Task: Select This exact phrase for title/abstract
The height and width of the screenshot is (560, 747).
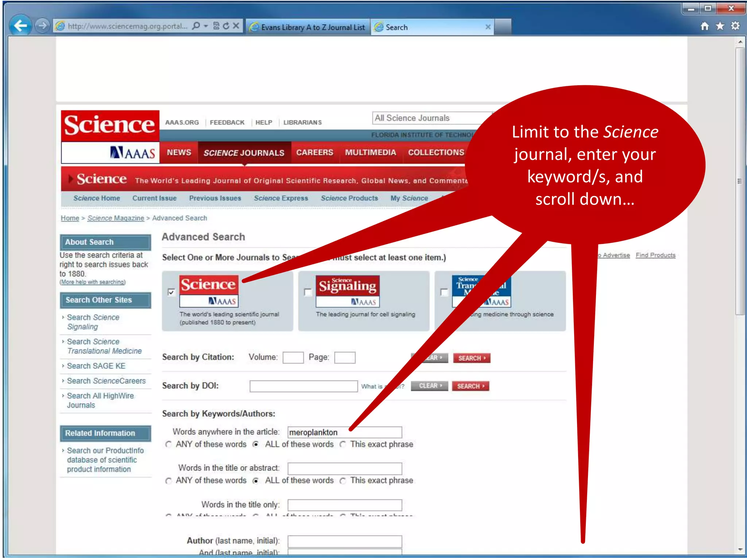Action: point(342,481)
